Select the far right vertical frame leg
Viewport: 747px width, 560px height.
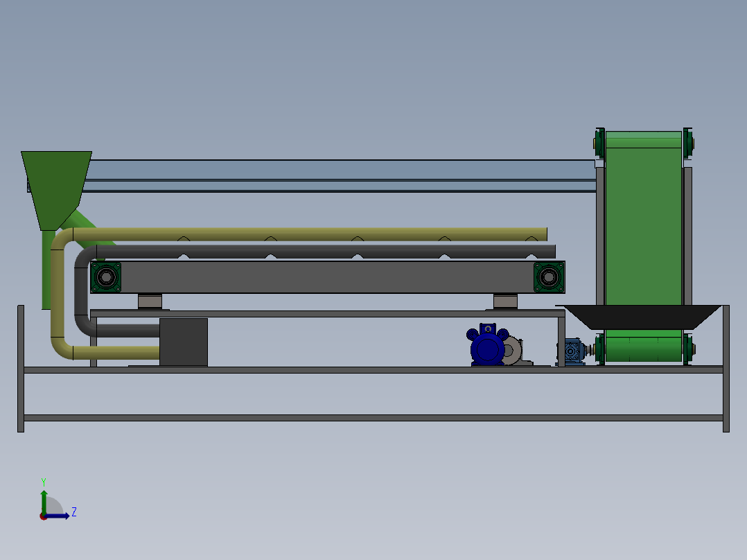pyautogui.click(x=726, y=369)
